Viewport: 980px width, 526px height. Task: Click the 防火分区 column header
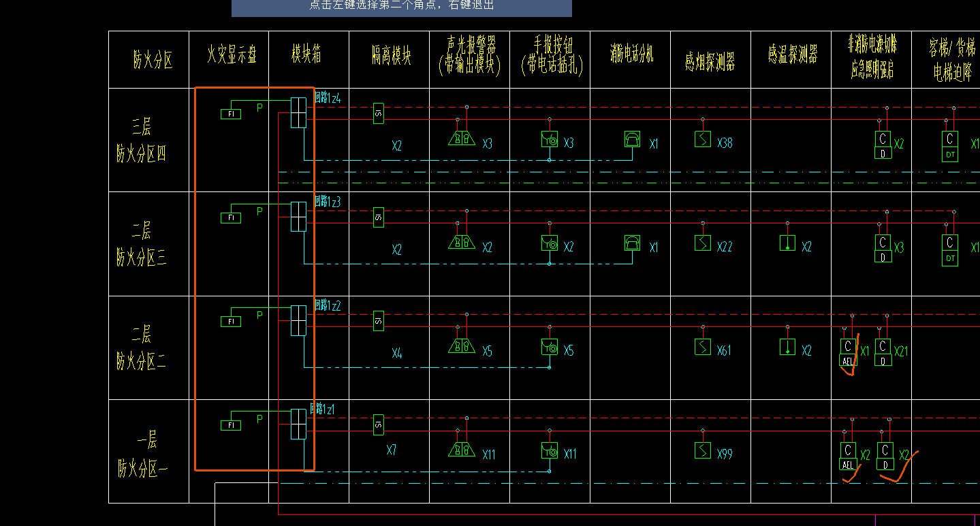pos(153,60)
